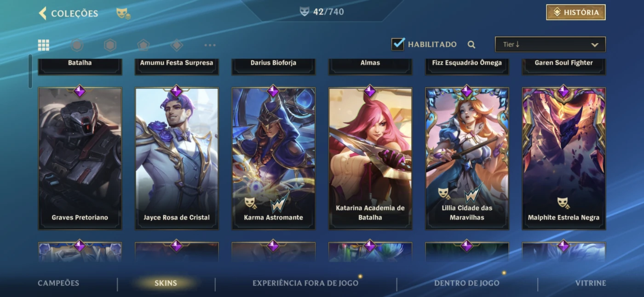Filter skins by the first rarity gem
Image resolution: width=644 pixels, height=297 pixels.
(x=77, y=45)
